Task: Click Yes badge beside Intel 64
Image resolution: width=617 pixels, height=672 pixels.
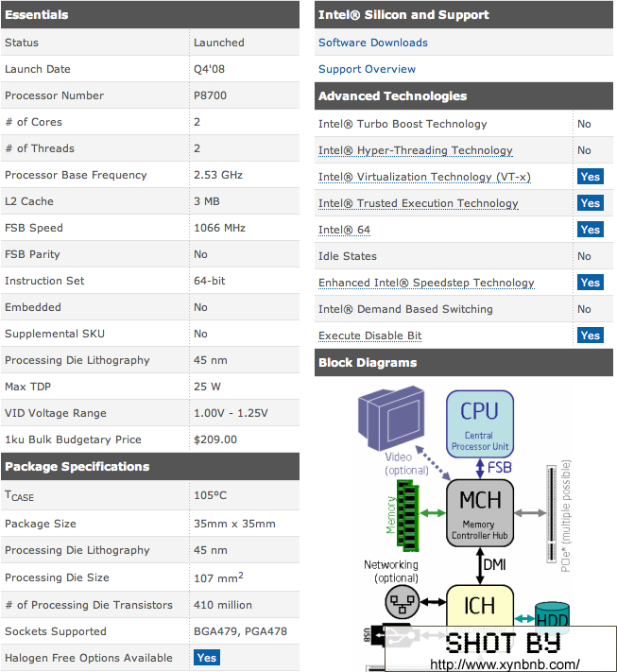Action: pos(590,230)
